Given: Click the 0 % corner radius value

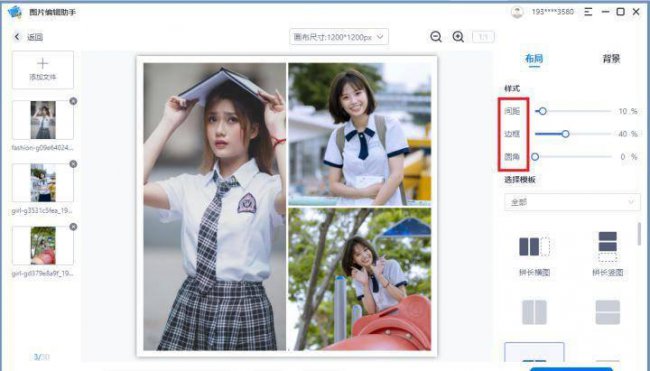Looking at the screenshot, I should (628, 157).
